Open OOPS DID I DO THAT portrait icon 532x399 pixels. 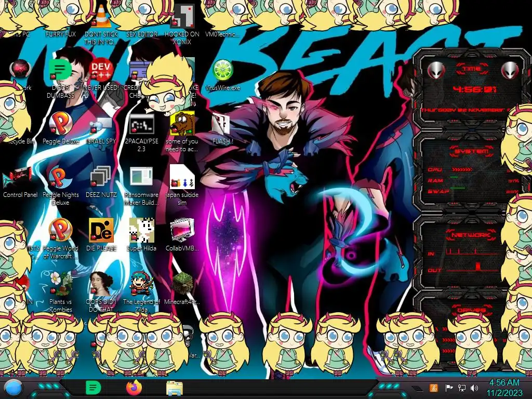(101, 284)
